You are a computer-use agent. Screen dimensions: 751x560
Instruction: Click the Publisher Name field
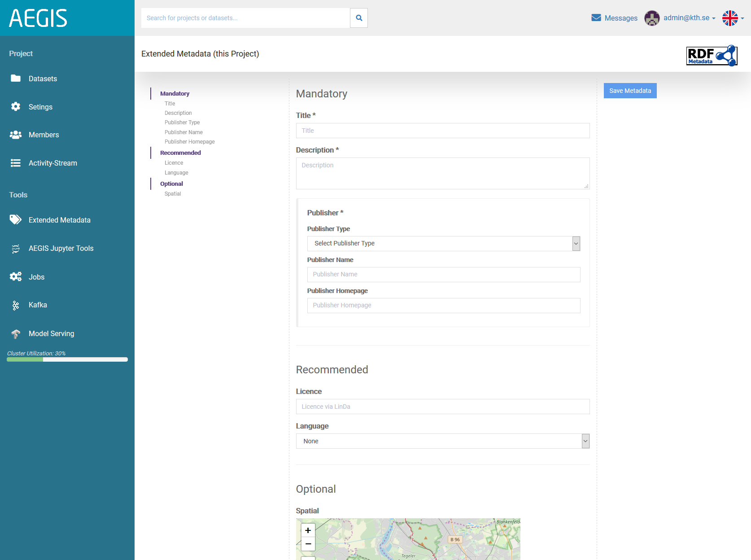click(443, 275)
